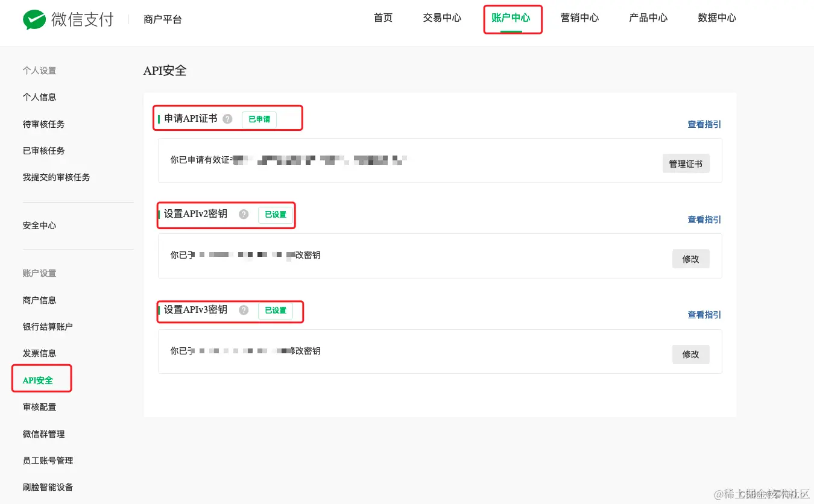Click the 设置APIv2密钥 section title

(x=195, y=214)
